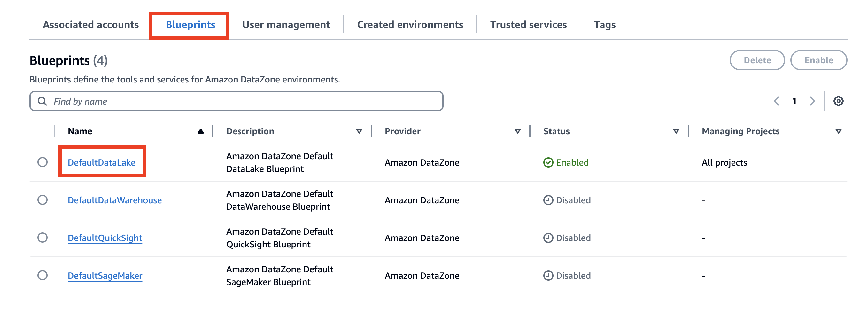Viewport: 868px width, 312px height.
Task: Click DefaultDataWarehouse Disabled status icon
Action: 548,200
